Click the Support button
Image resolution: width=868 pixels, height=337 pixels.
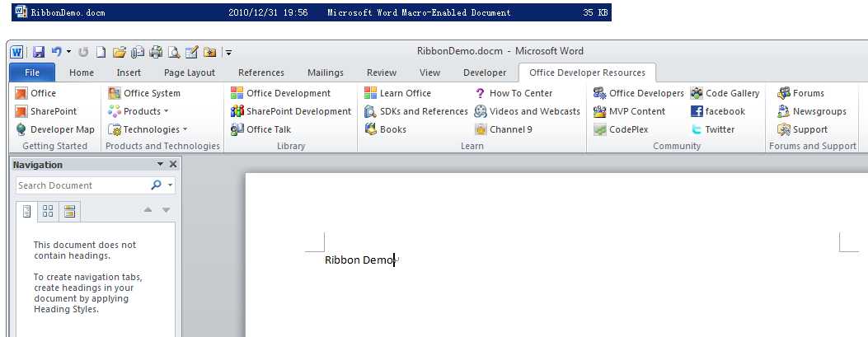point(802,129)
